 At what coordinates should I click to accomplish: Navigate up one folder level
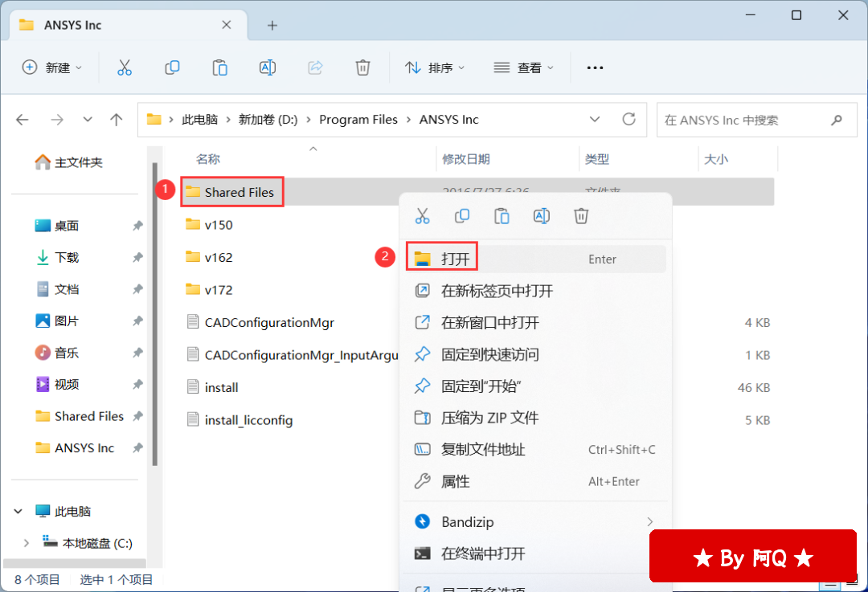(117, 120)
